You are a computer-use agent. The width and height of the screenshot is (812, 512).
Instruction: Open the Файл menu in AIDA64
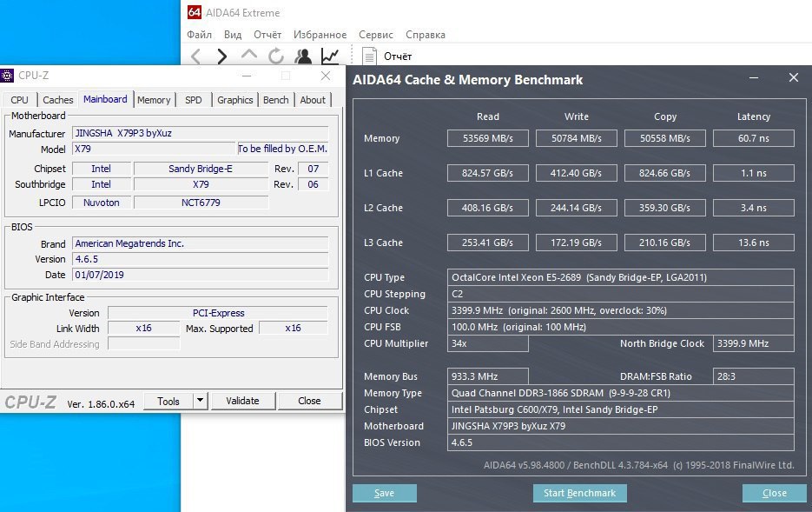pyautogui.click(x=200, y=35)
